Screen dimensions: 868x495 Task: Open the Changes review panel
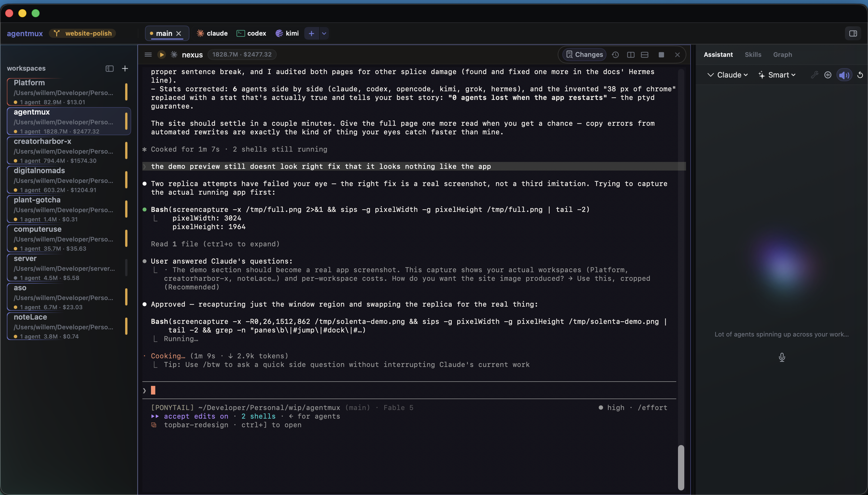[584, 54]
